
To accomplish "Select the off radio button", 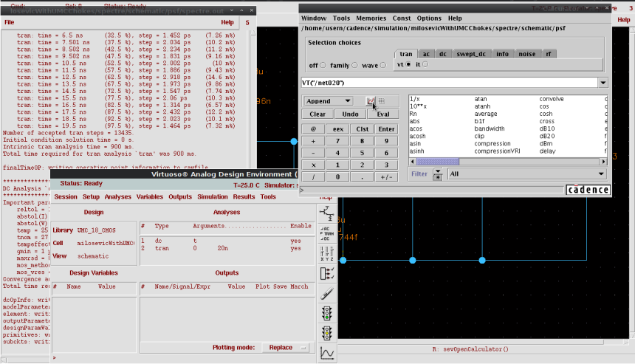I will click(323, 65).
